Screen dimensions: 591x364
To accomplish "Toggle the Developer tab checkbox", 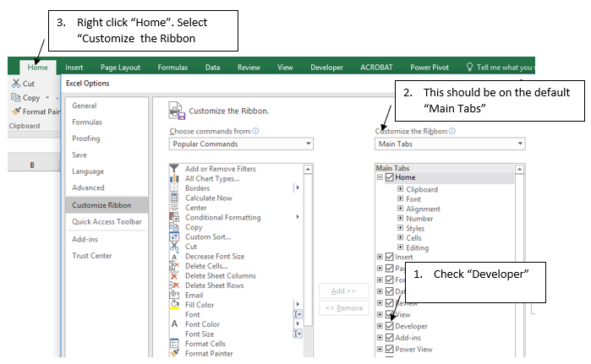I will click(390, 326).
